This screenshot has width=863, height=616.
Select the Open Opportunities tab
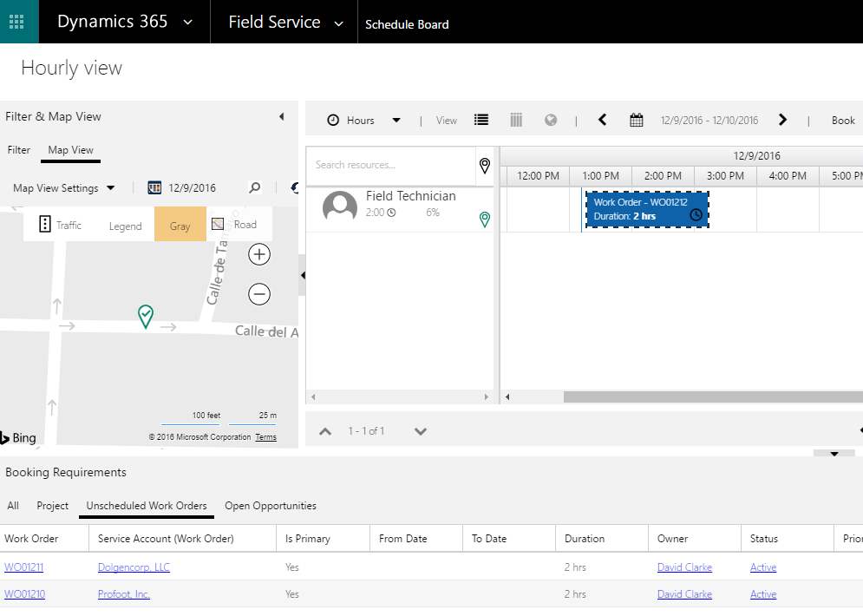[x=271, y=506]
